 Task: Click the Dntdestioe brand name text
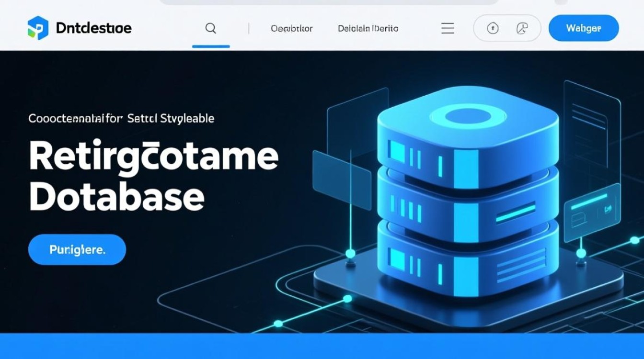[x=93, y=28]
